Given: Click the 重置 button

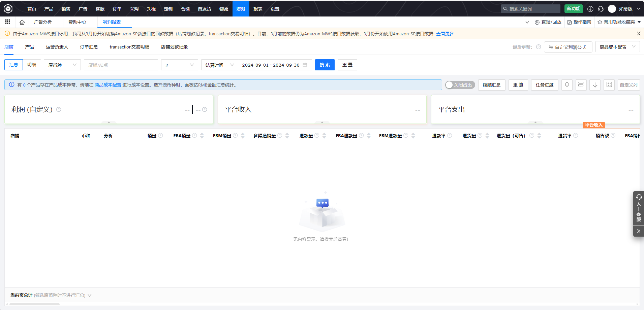Looking at the screenshot, I should click(x=347, y=65).
